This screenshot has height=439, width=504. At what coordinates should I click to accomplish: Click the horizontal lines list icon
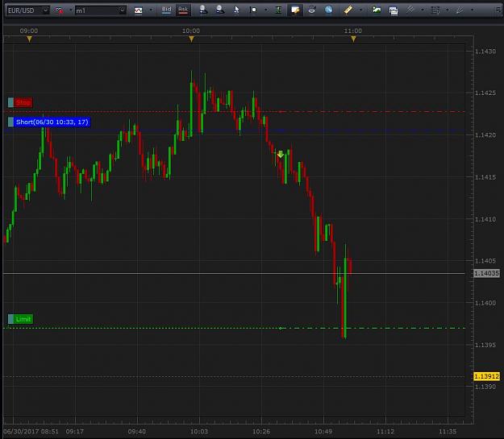coord(435,10)
